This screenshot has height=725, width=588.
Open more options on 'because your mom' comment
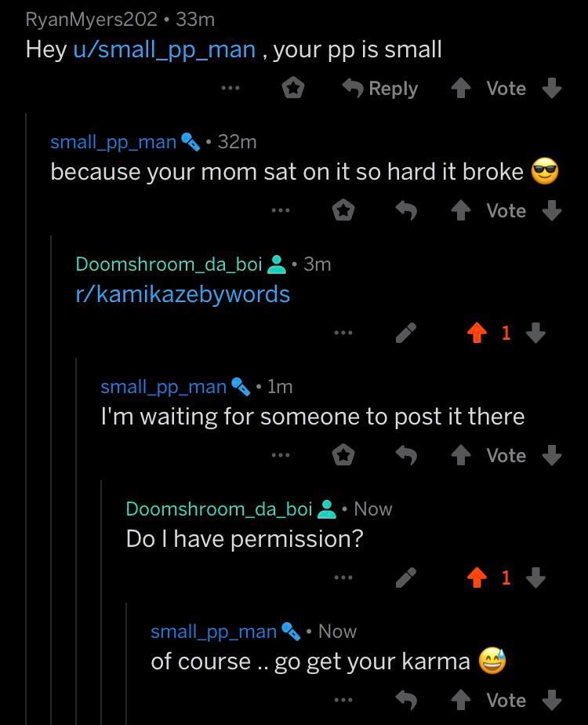click(280, 210)
